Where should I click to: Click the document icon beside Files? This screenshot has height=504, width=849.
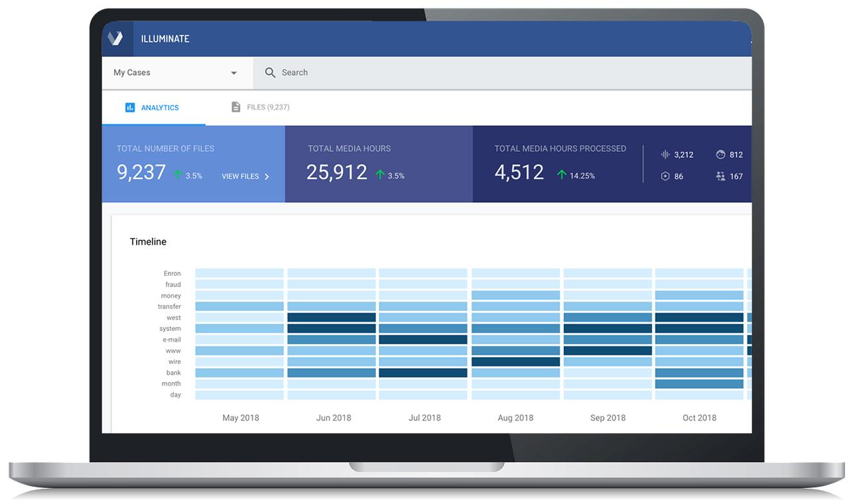235,107
